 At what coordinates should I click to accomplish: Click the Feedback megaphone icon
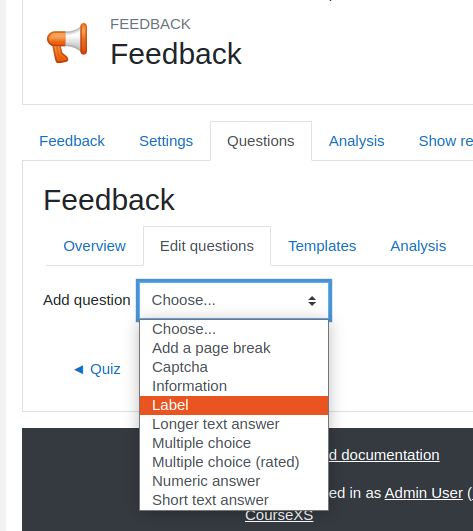click(x=67, y=43)
